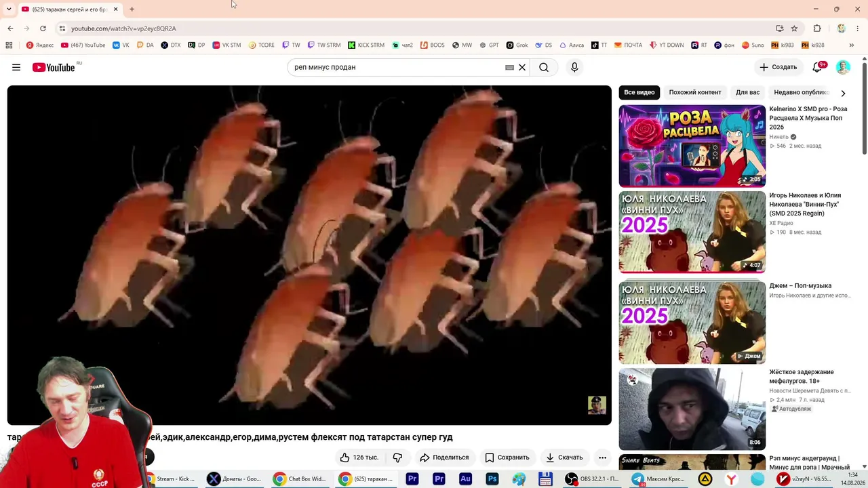
Task: Open the Chrome three-dot menu
Action: pyautogui.click(x=858, y=28)
